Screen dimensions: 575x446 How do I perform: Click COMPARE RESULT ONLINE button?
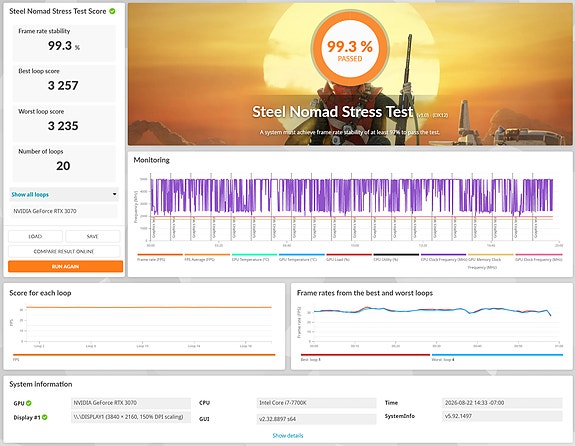tap(64, 252)
